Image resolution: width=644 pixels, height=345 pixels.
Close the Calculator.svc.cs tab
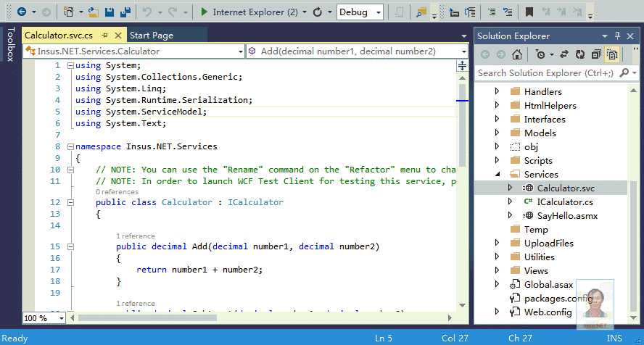point(118,36)
